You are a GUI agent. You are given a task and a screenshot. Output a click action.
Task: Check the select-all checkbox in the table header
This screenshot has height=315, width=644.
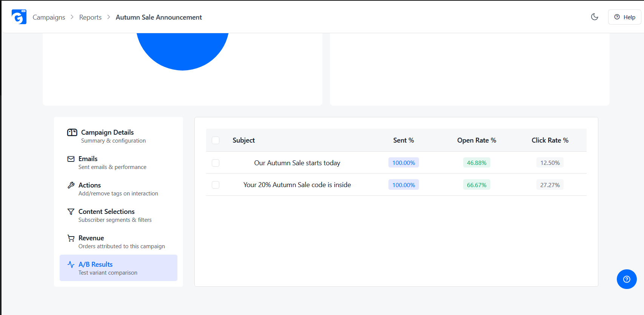click(216, 140)
